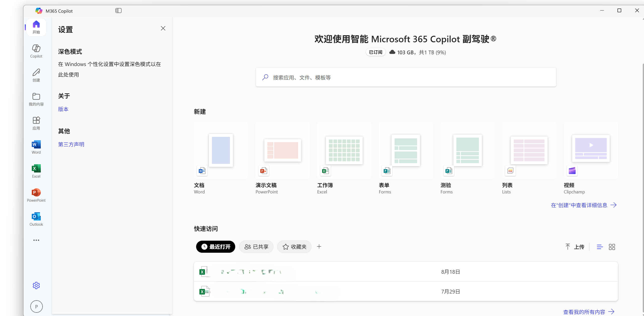Open the 文档 Word template thumbnail
This screenshot has width=644, height=316.
pos(220,150)
